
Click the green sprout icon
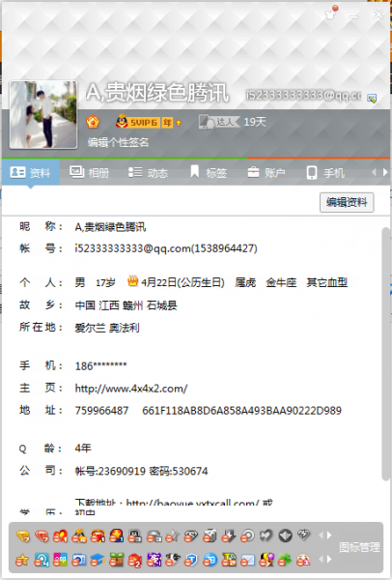[117, 560]
